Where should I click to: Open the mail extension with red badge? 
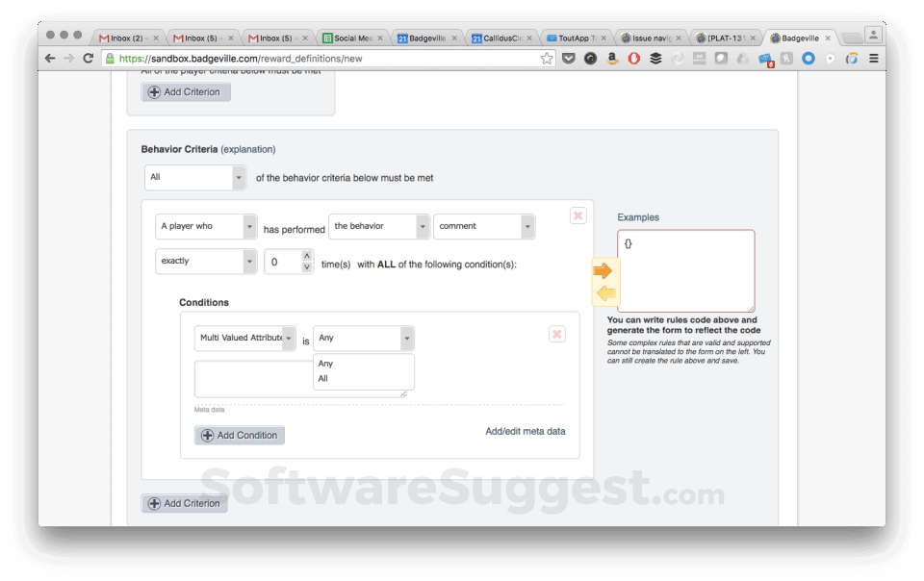[765, 60]
